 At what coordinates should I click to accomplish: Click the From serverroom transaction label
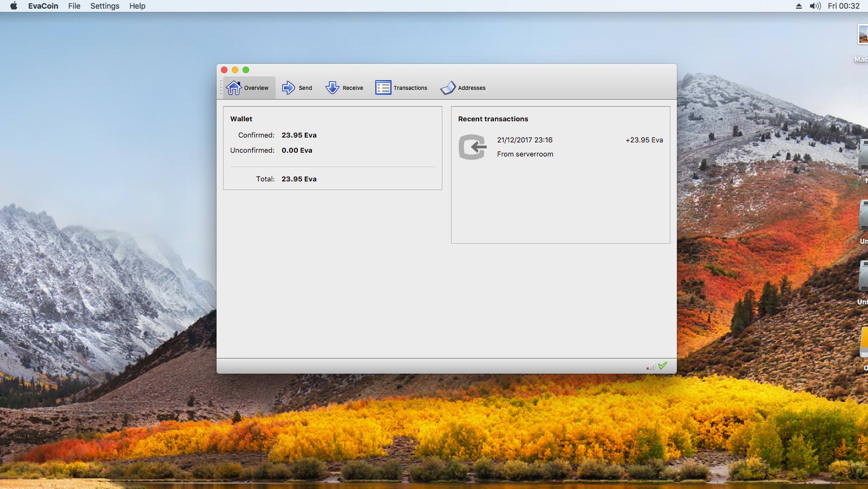pos(525,154)
